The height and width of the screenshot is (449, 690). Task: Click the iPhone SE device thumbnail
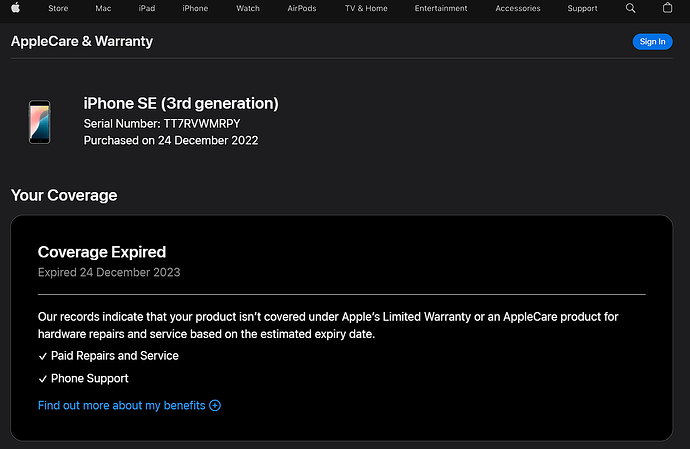click(40, 122)
